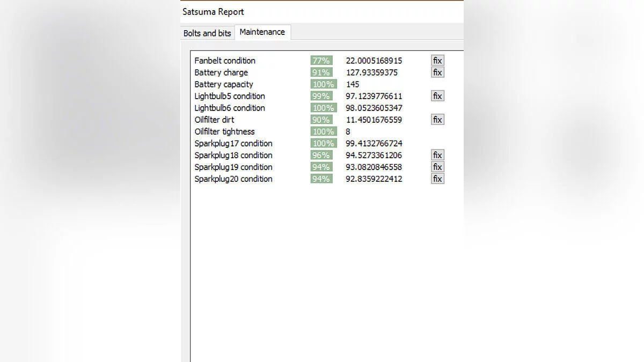Fix the Fanbelt condition
Image resolution: width=644 pixels, height=362 pixels.
coord(437,61)
